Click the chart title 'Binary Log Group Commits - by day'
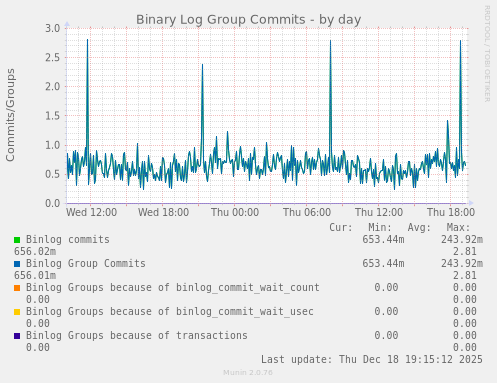The height and width of the screenshot is (383, 497). pos(248,20)
